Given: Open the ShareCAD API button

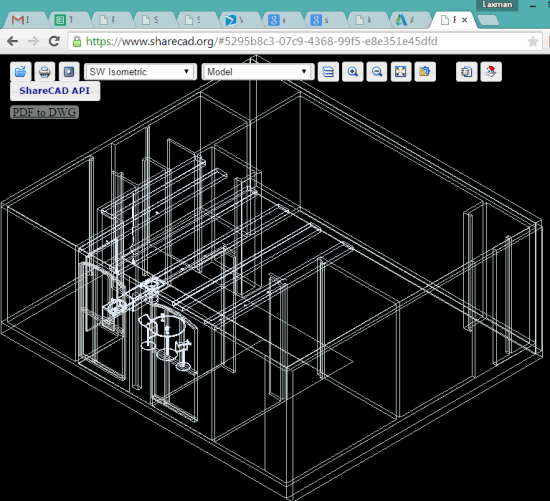Looking at the screenshot, I should click(x=55, y=91).
